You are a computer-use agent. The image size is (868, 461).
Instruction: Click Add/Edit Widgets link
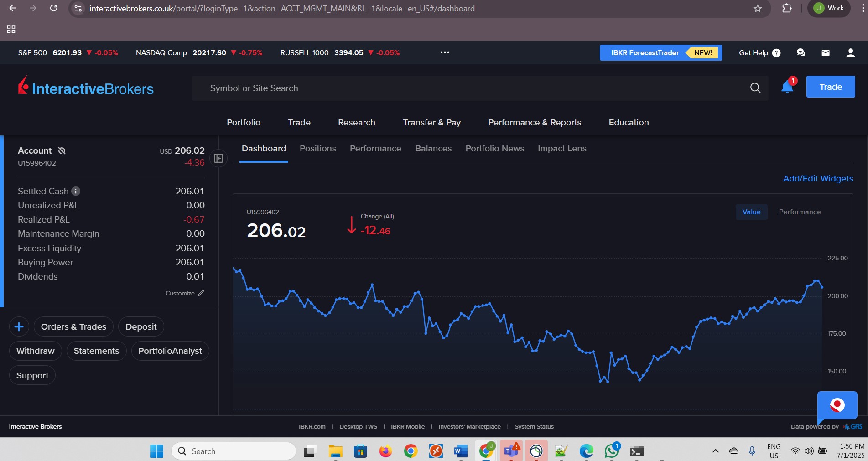coord(818,178)
